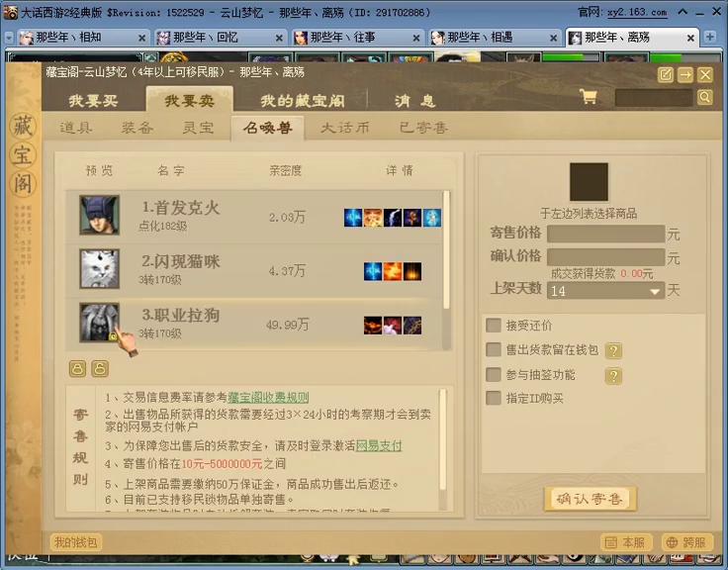This screenshot has width=728, height=570.
Task: Open the tab list dropdown arrow at left of tabs
Action: tap(9, 38)
